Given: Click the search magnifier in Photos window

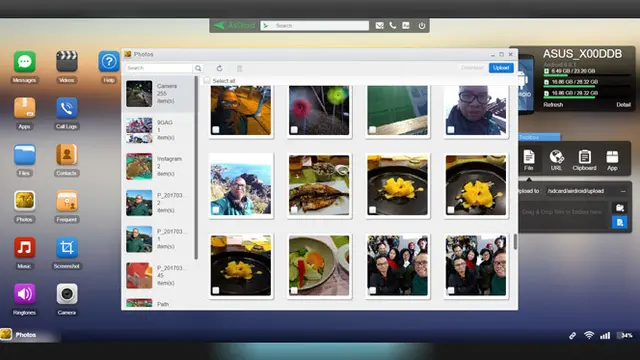Looking at the screenshot, I should click(198, 68).
